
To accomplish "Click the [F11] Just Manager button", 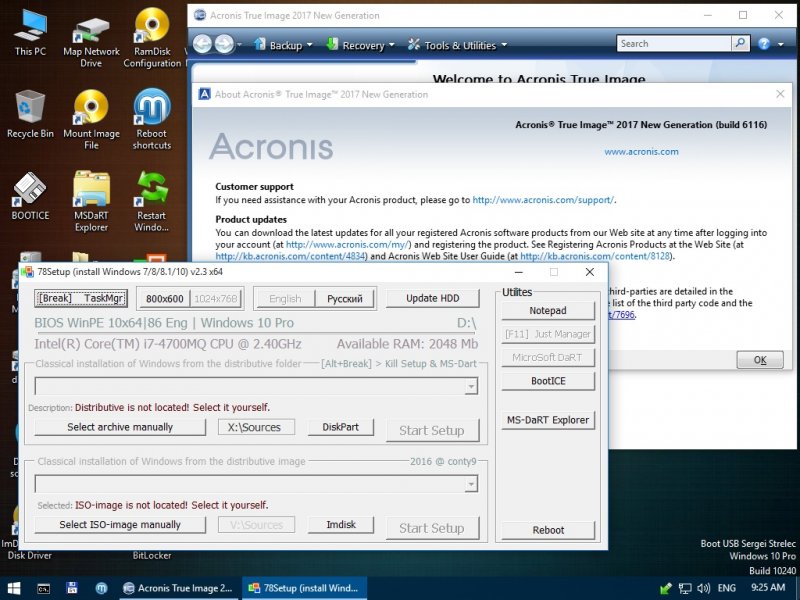I will [x=548, y=334].
